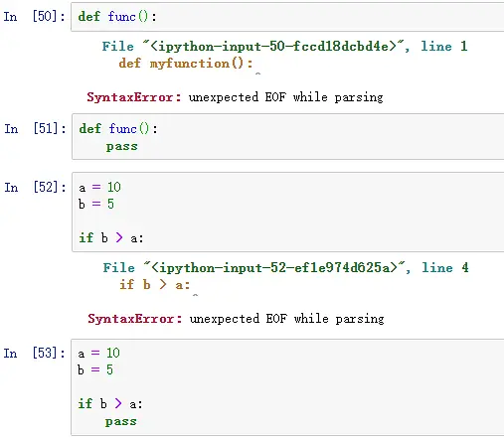Viewport: 504px width, 439px height.
Task: Click the code cell In [53] input area
Action: (287, 387)
